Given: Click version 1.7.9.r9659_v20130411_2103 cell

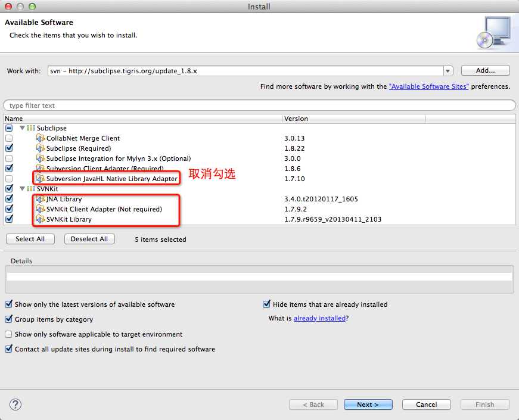Looking at the screenshot, I should point(332,219).
